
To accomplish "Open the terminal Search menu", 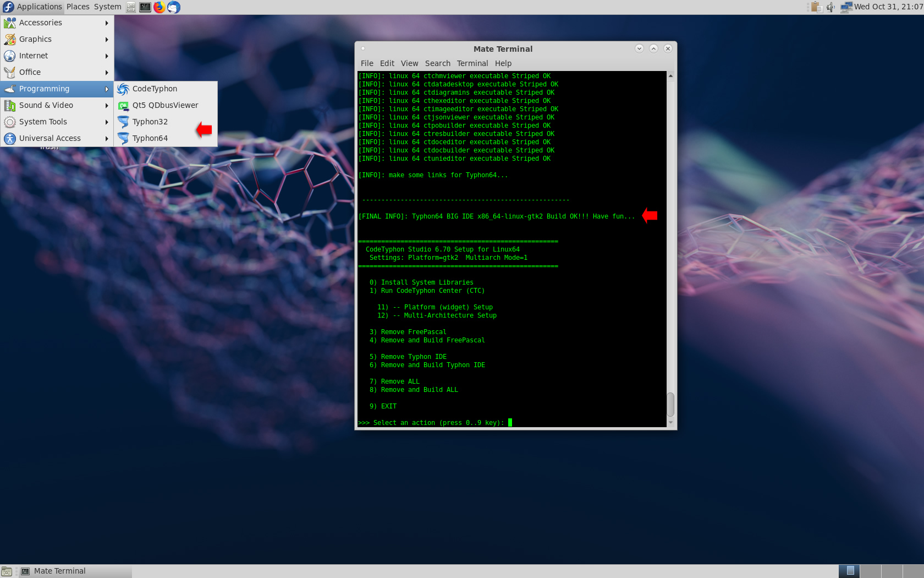I will coord(438,63).
